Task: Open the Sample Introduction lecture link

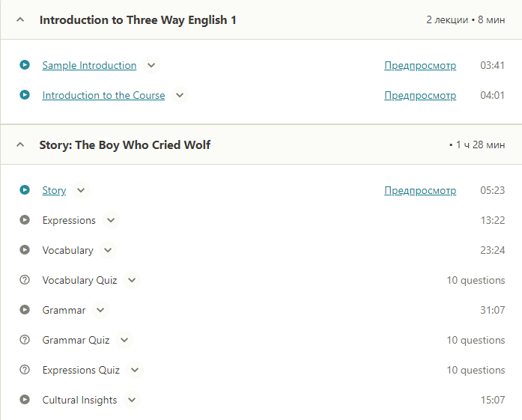Action: (x=89, y=65)
